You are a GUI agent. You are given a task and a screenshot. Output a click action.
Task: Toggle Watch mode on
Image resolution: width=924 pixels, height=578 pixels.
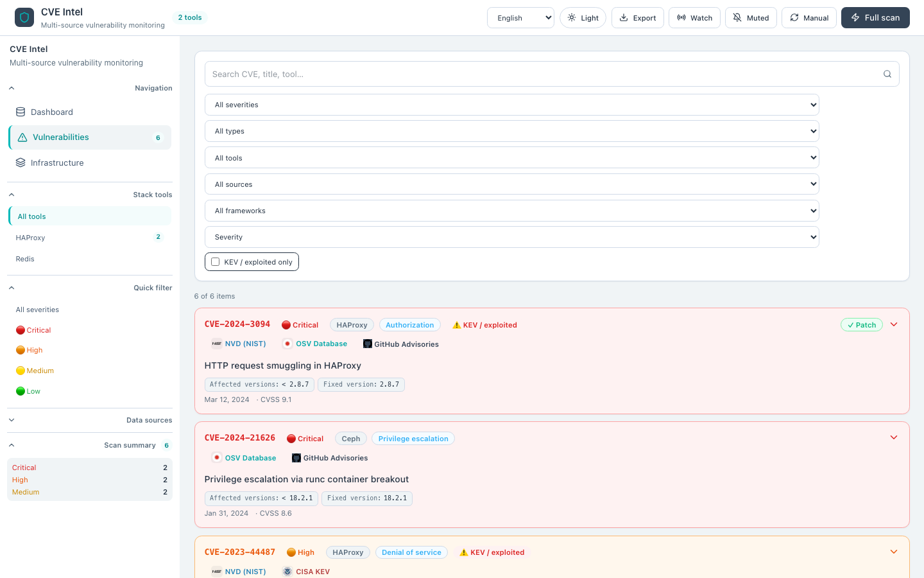(x=694, y=18)
